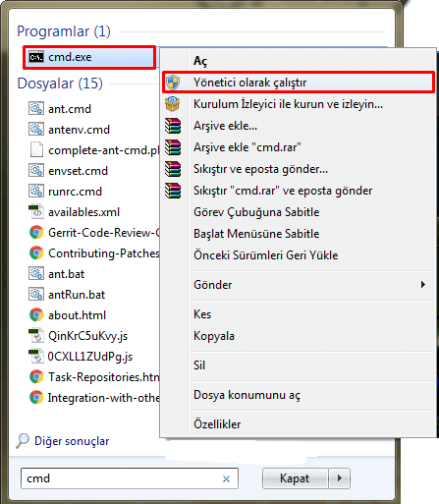Open the ant.cmd file name
Screen dimensions: 439x504
(x=70, y=109)
